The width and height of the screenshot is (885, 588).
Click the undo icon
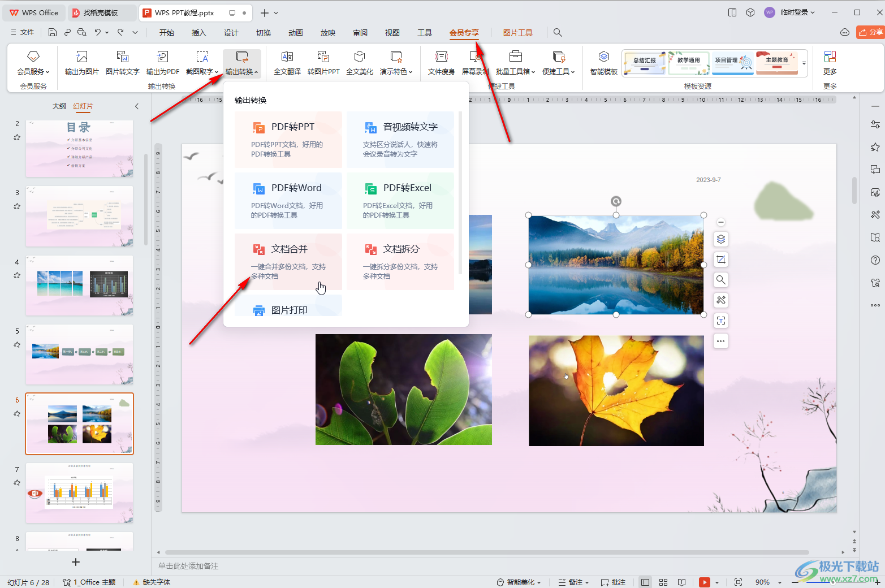pyautogui.click(x=98, y=32)
